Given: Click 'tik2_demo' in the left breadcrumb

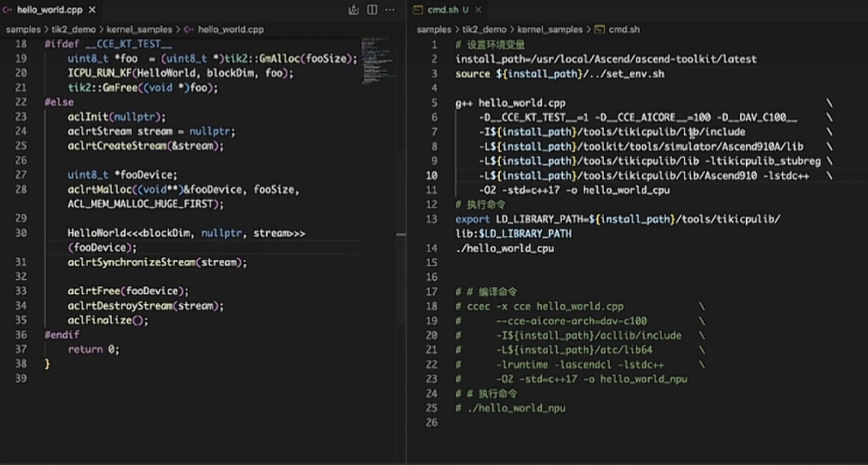Looking at the screenshot, I should [x=74, y=29].
